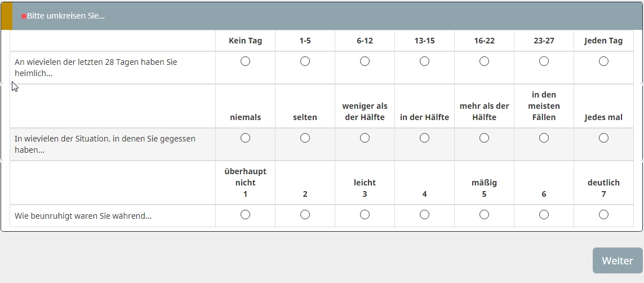This screenshot has height=283, width=644.
Task: Select 'selten' radio option
Action: pyautogui.click(x=305, y=138)
